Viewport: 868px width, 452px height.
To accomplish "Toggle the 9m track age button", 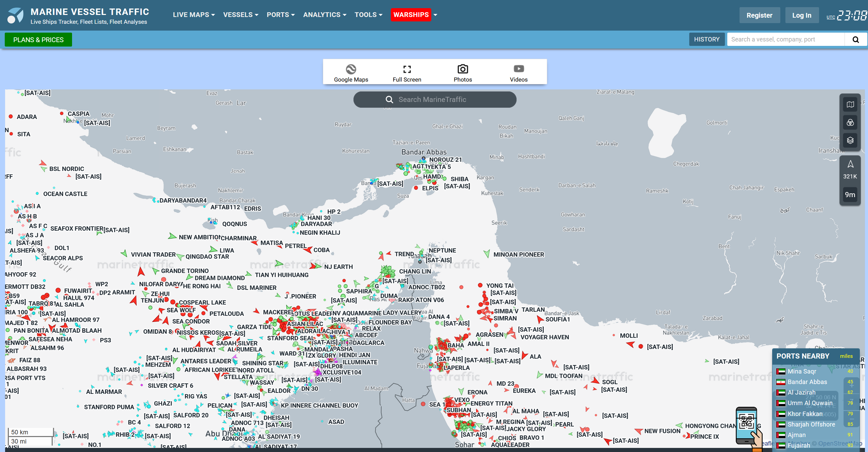I will coord(850,194).
